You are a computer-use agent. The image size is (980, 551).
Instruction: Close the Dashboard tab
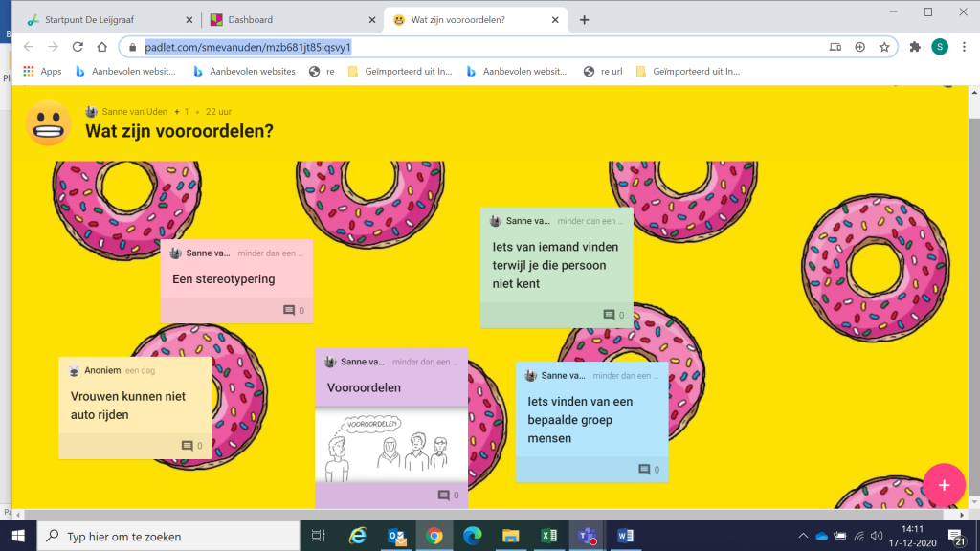point(372,20)
